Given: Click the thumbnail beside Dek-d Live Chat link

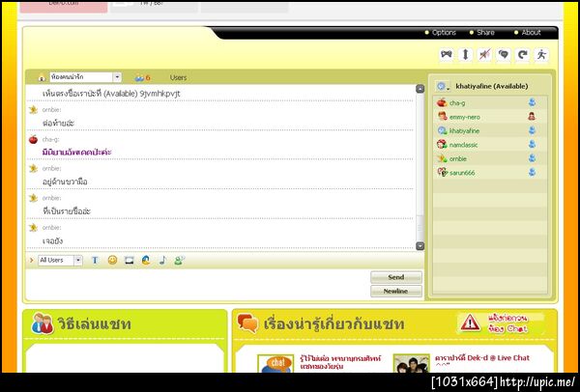Looking at the screenshot, I should [412, 364].
